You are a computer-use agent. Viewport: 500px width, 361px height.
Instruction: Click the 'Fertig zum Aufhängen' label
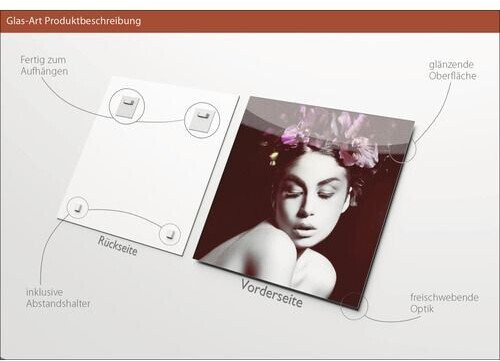[44, 66]
